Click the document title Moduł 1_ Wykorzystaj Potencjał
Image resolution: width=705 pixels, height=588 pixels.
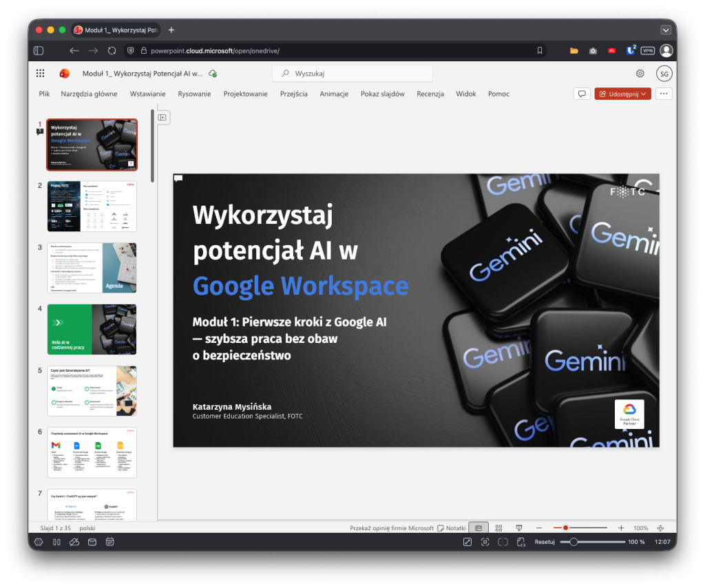click(x=142, y=73)
